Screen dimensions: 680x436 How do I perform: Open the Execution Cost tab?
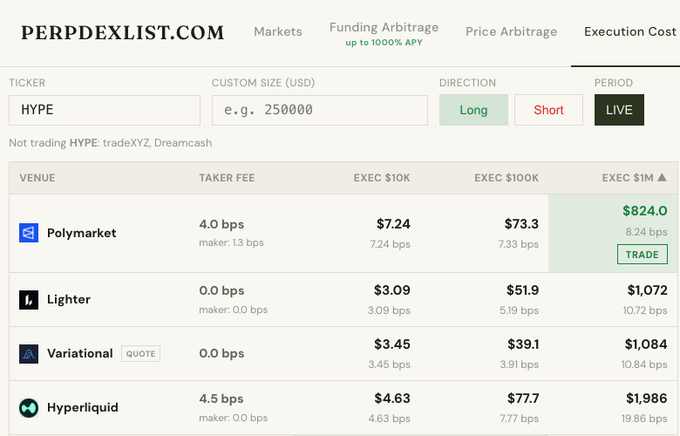tap(630, 32)
